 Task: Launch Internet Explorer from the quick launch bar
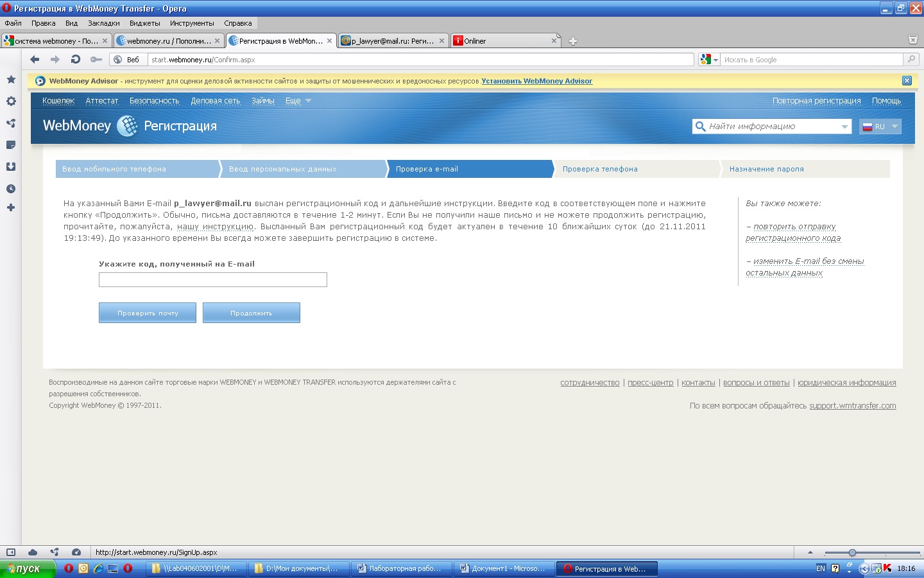98,568
